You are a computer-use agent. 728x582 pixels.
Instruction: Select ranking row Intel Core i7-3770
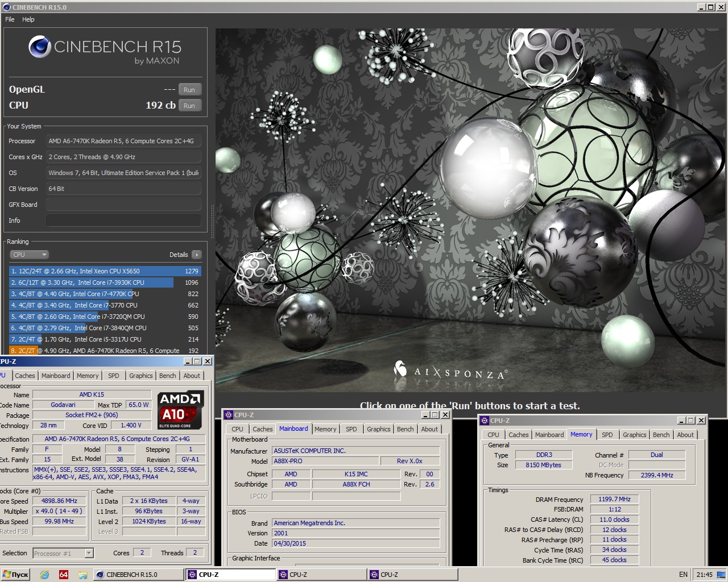point(105,305)
